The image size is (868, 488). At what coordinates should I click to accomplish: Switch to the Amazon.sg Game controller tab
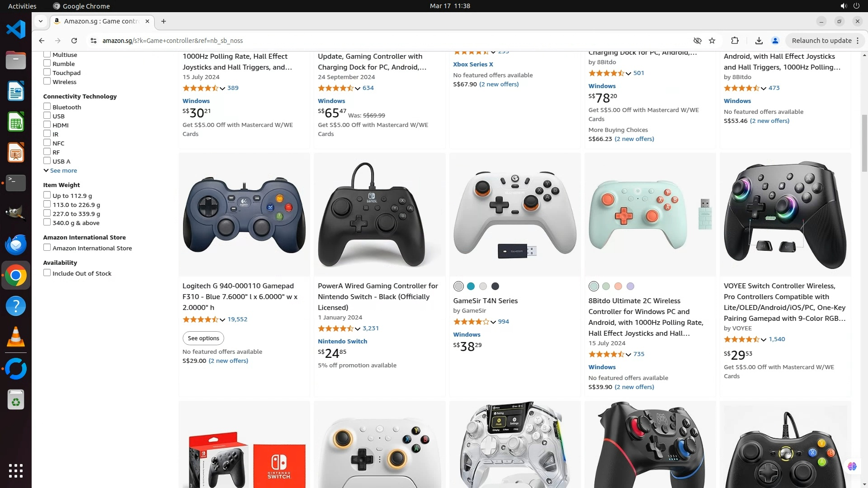coord(102,21)
